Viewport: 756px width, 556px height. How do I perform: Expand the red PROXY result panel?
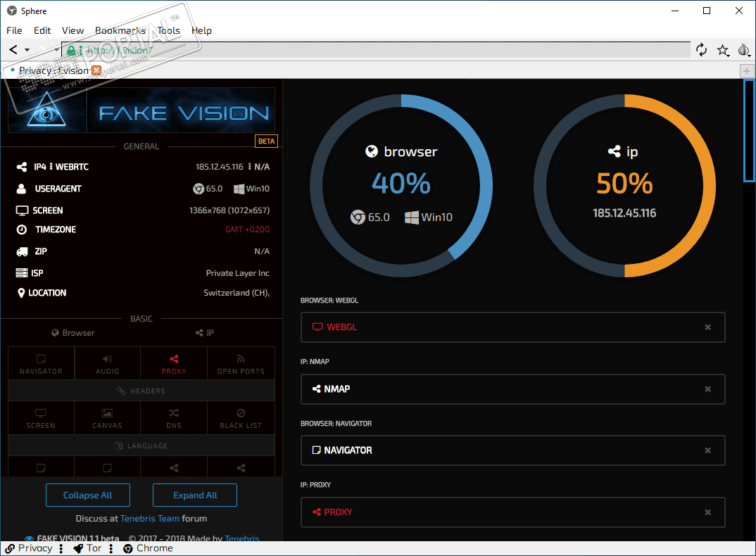pos(513,512)
